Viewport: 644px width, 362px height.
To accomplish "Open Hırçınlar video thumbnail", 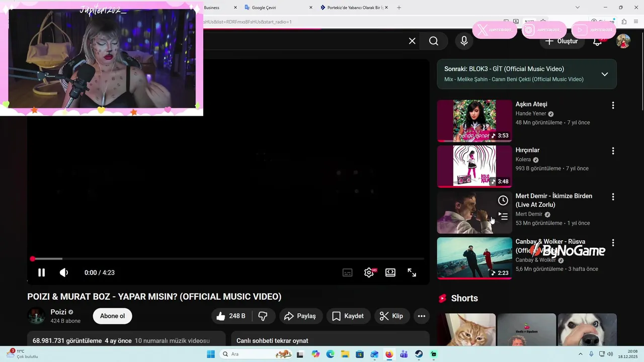I will [x=474, y=166].
